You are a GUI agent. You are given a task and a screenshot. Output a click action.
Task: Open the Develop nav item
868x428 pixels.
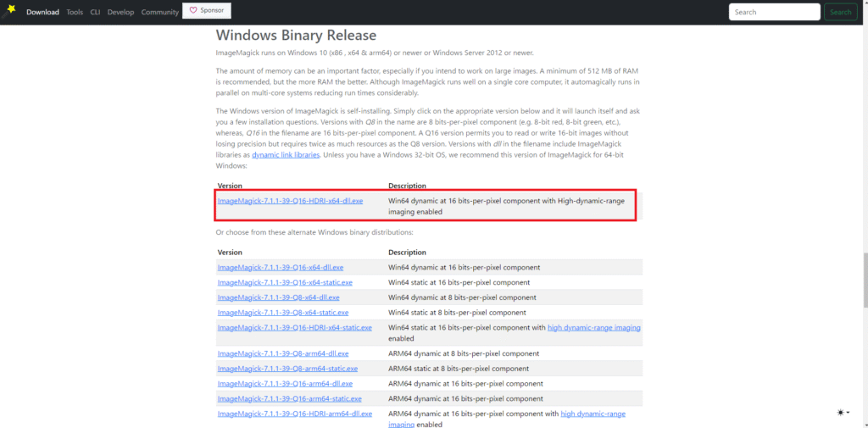[120, 12]
